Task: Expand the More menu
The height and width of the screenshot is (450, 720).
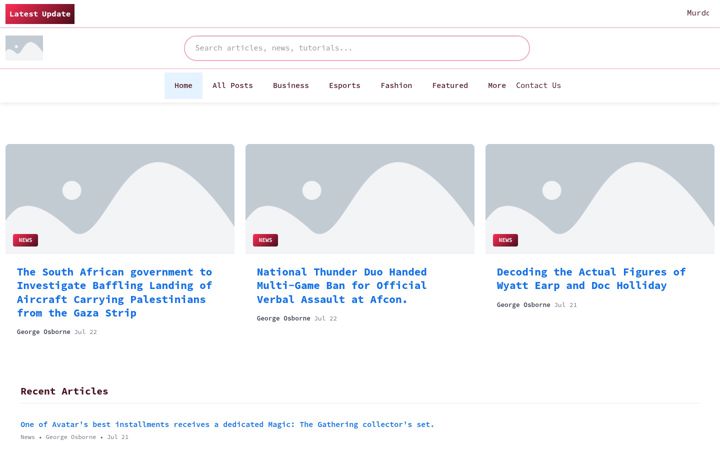Action: (497, 85)
